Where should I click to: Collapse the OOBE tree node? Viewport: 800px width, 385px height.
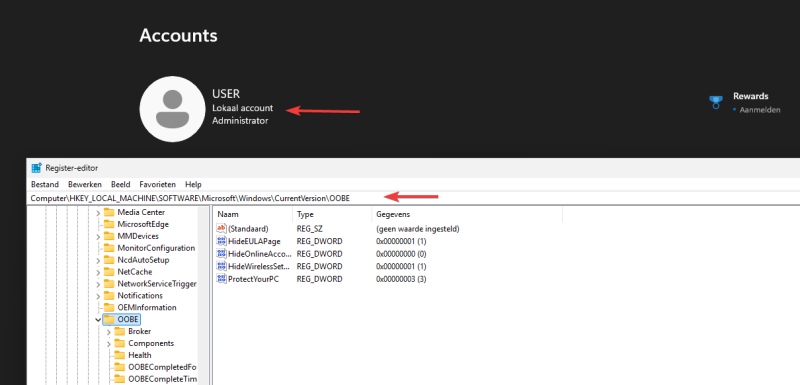(x=98, y=320)
